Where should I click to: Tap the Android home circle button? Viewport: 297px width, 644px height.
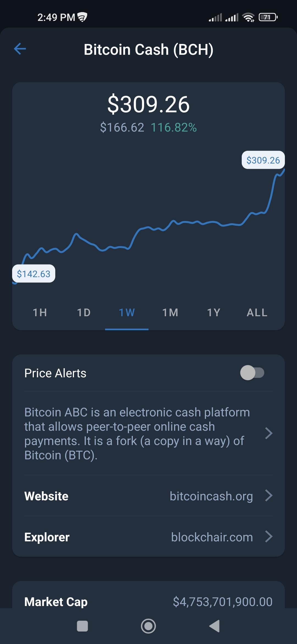[x=148, y=626]
